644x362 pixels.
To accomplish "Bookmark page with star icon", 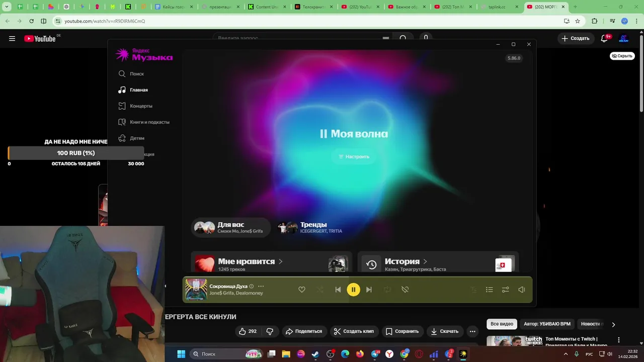I will 578,21.
